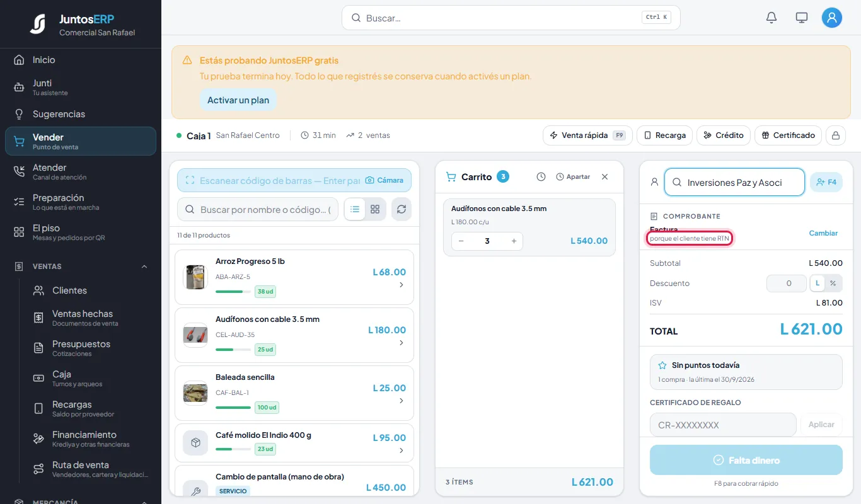Open the user profile avatar
The height and width of the screenshot is (504, 861).
pos(832,18)
